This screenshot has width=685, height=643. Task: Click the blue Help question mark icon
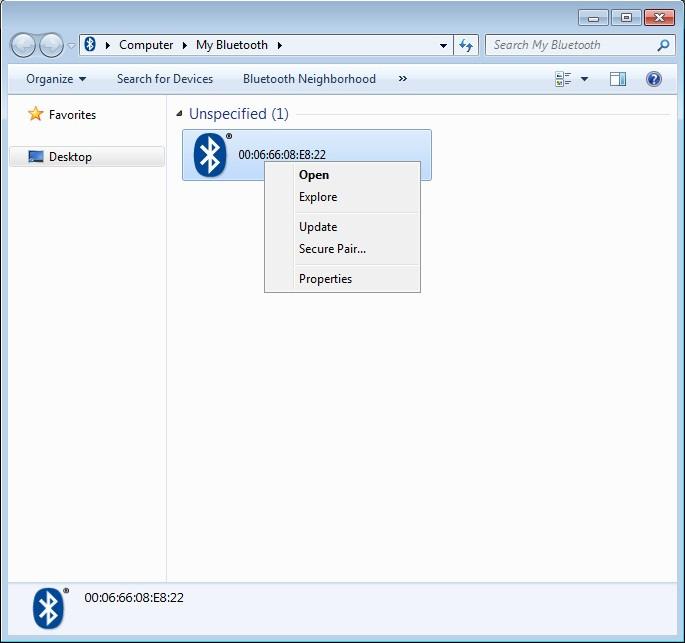654,79
